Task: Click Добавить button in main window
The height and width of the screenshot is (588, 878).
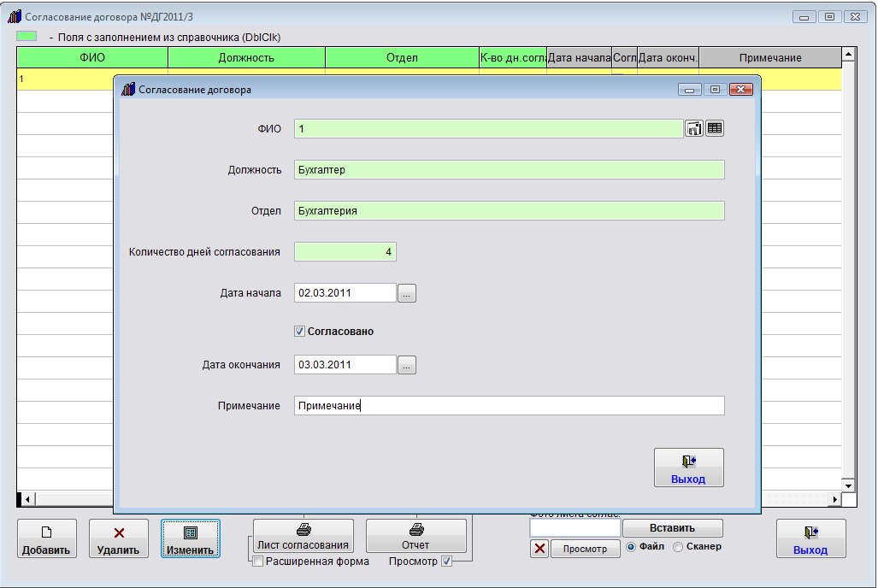Action: [x=46, y=538]
